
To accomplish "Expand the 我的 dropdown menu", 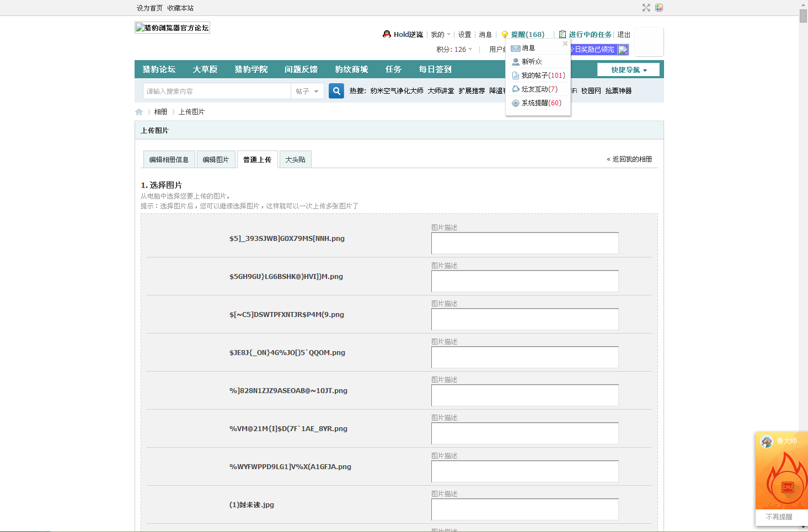I will click(441, 34).
